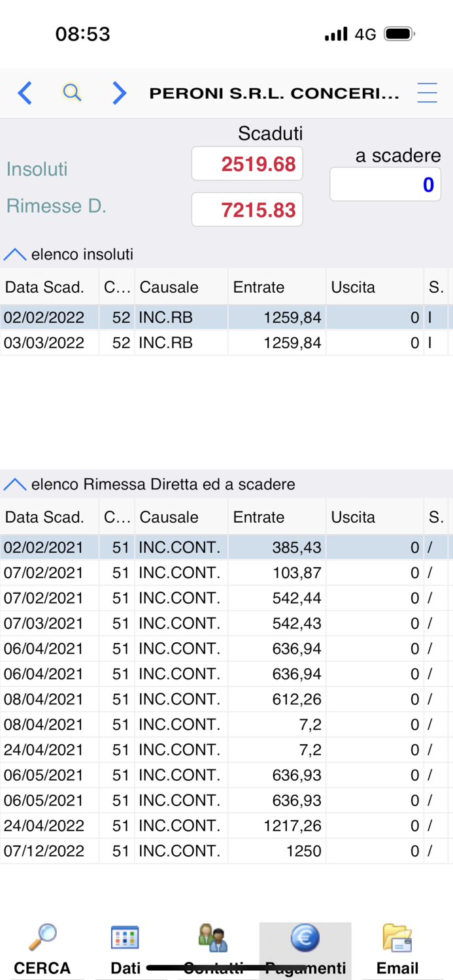Open search with magnifier icon in header
Viewport: 453px width, 980px height.
(72, 93)
